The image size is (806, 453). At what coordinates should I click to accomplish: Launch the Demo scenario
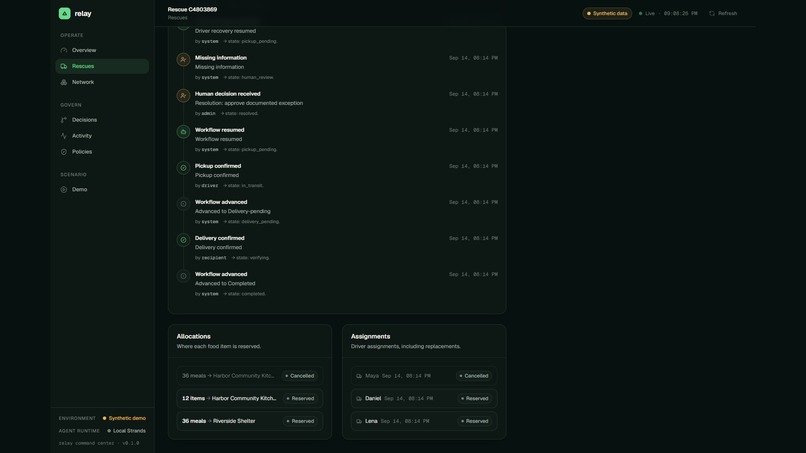(102, 189)
